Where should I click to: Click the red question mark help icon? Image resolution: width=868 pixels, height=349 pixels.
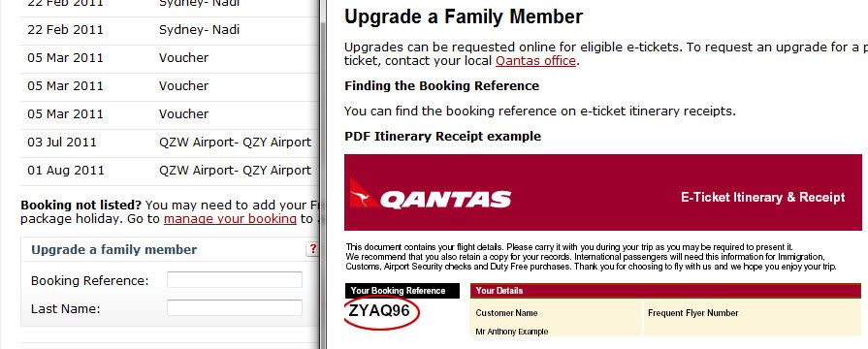click(312, 249)
